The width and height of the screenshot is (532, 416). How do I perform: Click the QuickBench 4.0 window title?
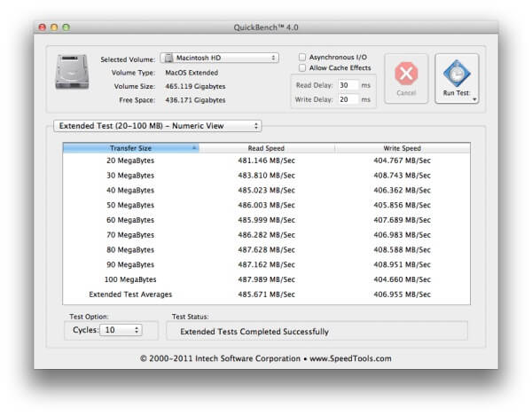click(266, 27)
